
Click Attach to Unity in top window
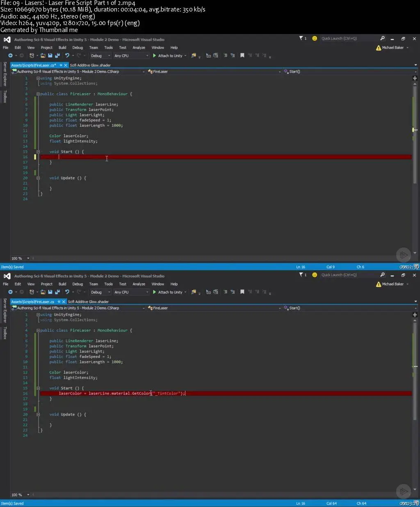170,56
